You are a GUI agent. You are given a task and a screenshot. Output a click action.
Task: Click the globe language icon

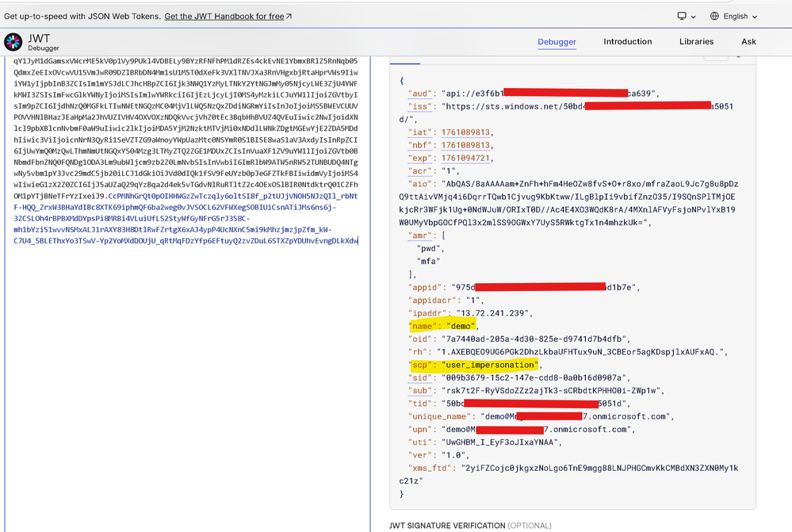coord(714,16)
